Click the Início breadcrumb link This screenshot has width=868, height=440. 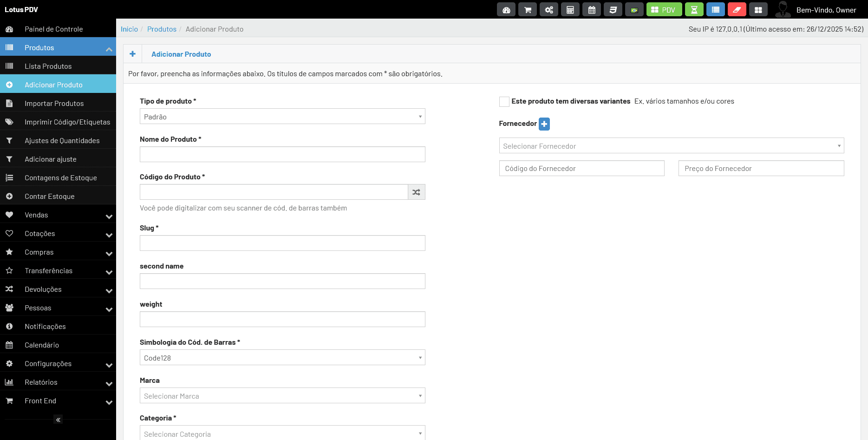pyautogui.click(x=129, y=29)
